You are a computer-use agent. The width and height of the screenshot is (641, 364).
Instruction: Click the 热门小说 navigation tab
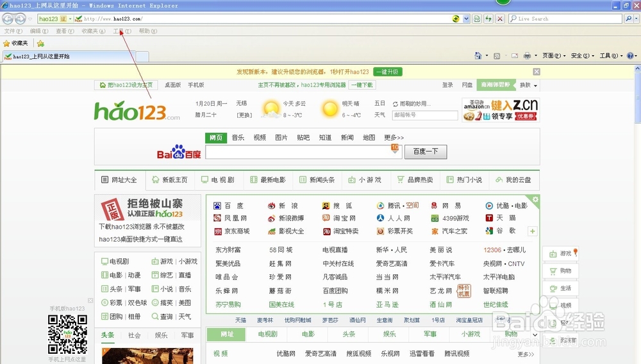tap(464, 179)
